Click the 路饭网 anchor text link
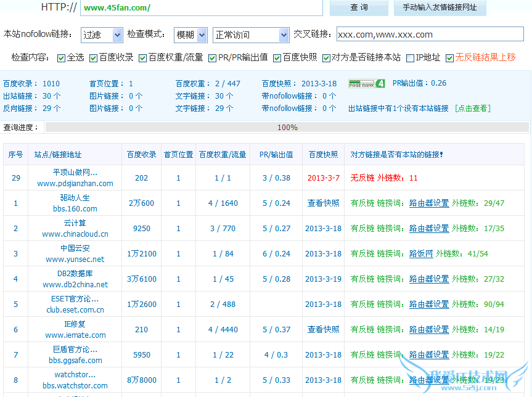Image resolution: width=532 pixels, height=397 pixels. [x=421, y=253]
